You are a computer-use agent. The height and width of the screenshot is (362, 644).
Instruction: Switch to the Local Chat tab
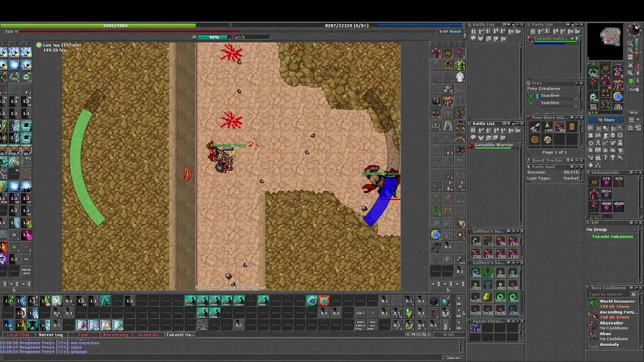(x=19, y=335)
